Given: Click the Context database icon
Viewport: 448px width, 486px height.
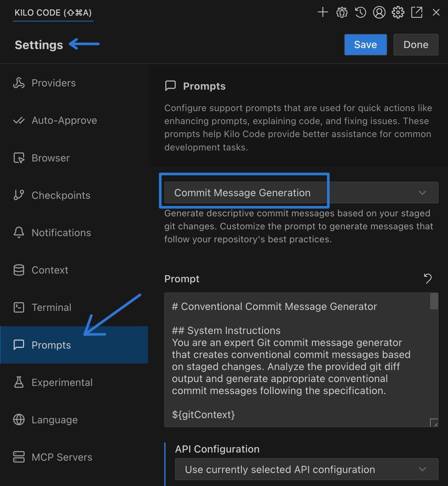Looking at the screenshot, I should tap(19, 270).
